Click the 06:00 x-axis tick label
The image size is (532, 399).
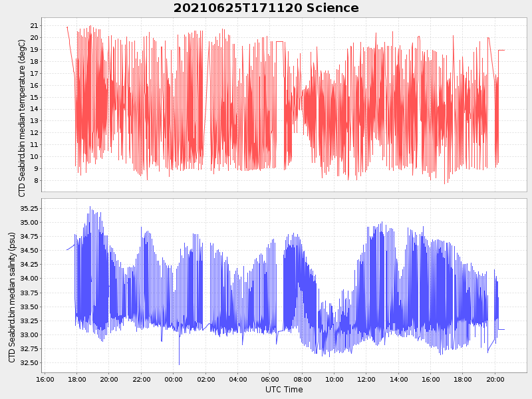[x=270, y=379]
